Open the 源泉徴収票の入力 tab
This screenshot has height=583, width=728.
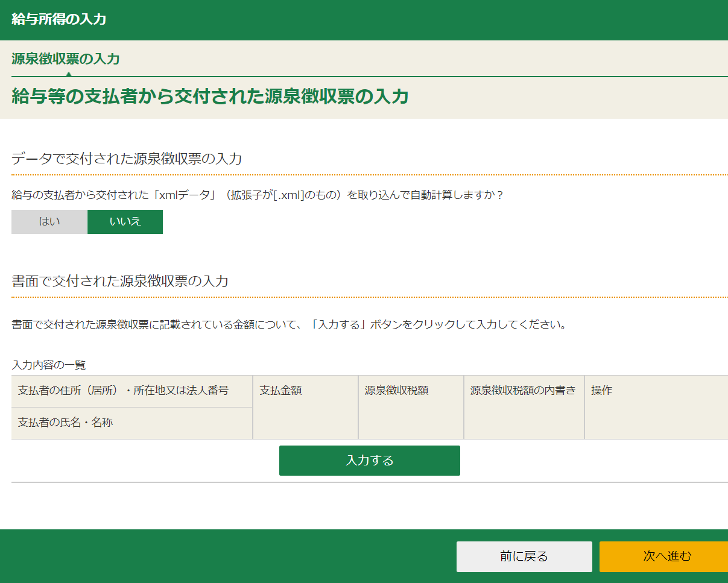point(65,58)
